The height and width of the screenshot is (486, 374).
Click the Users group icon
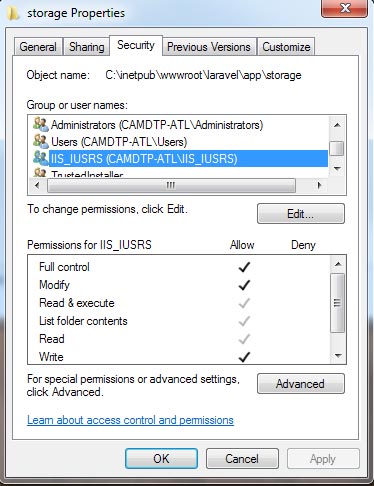click(41, 141)
